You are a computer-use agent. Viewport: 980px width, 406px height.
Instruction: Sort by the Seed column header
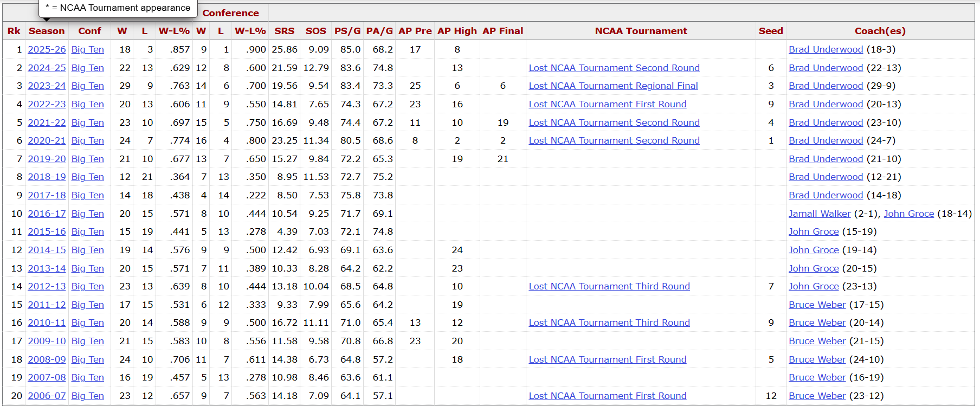[770, 31]
